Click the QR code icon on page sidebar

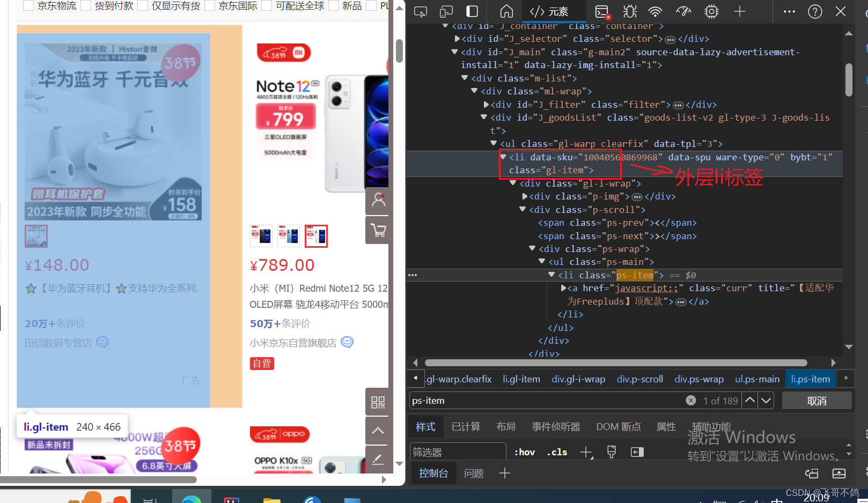[378, 402]
